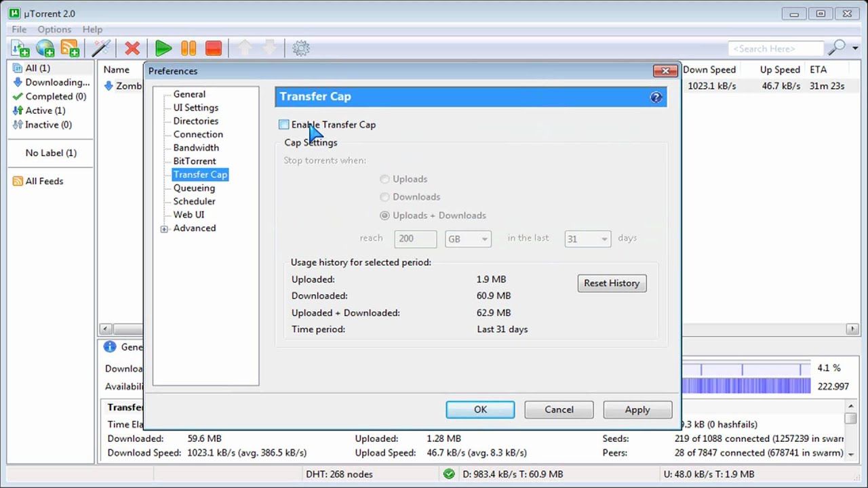Click the All Feeds RSS icon
This screenshot has height=488, width=868.
point(18,181)
